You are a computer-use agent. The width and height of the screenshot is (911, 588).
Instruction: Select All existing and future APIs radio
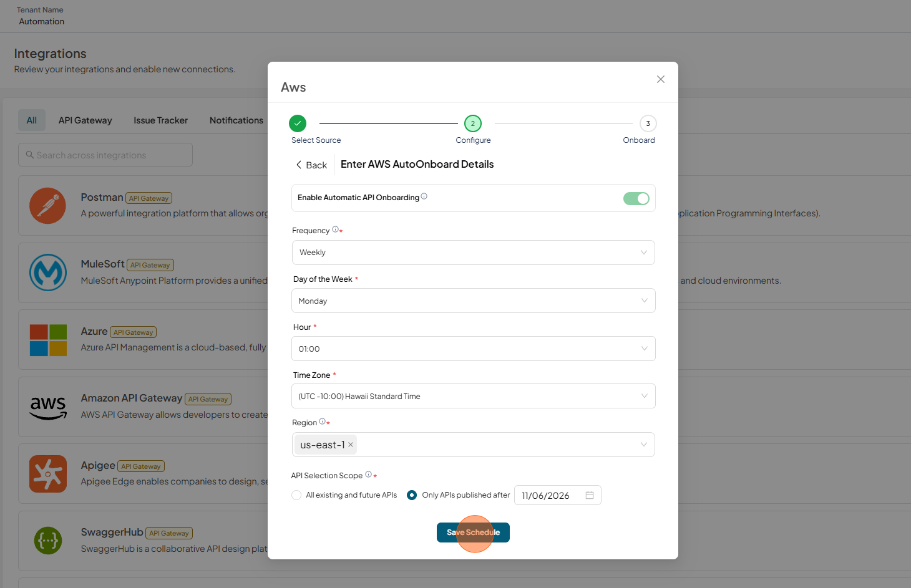[296, 495]
